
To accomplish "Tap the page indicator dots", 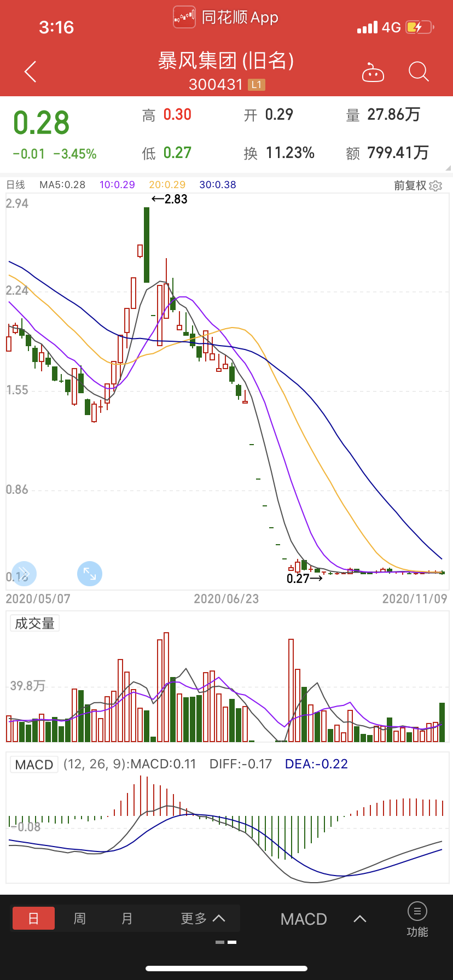I will point(226,942).
